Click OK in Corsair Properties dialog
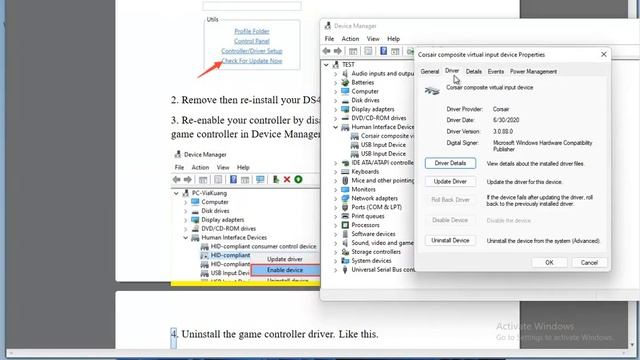Screen dimensions: 640x360 pyautogui.click(x=549, y=262)
